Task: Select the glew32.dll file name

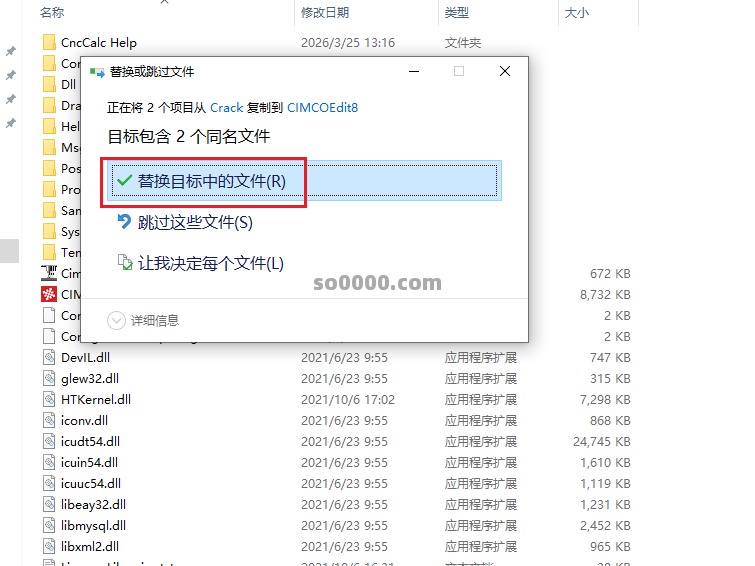Action: click(90, 379)
